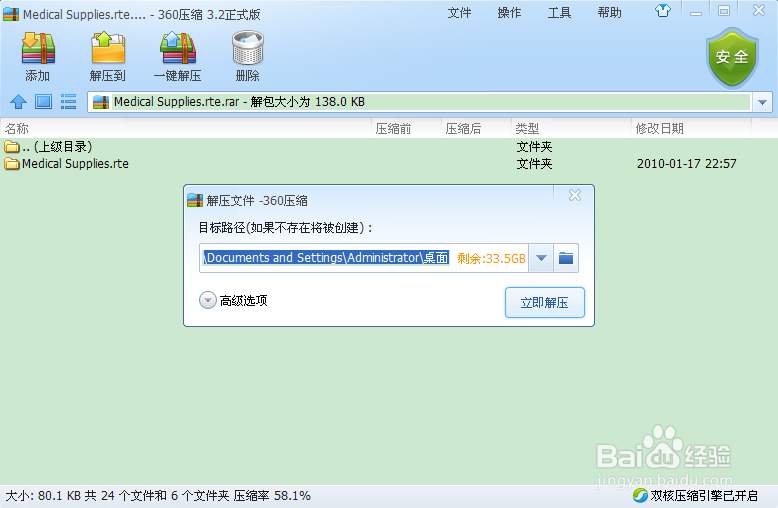Click the 立即解压 button
This screenshot has width=778, height=508.
tap(544, 303)
